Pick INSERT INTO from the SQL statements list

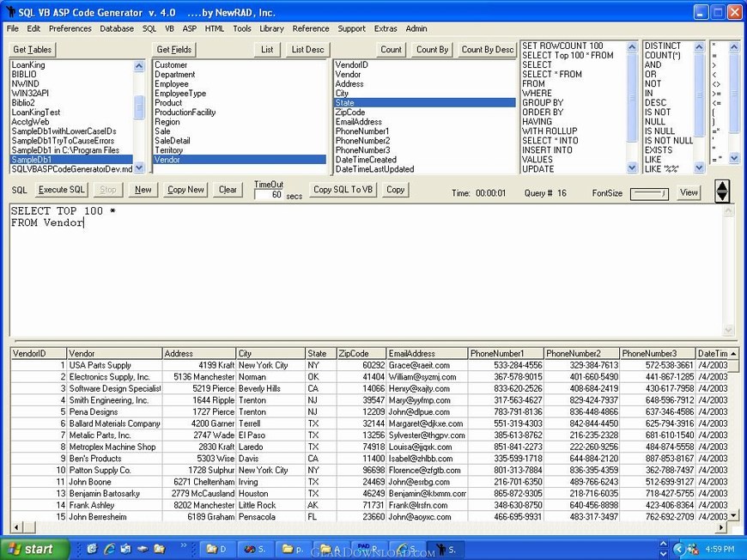(547, 150)
